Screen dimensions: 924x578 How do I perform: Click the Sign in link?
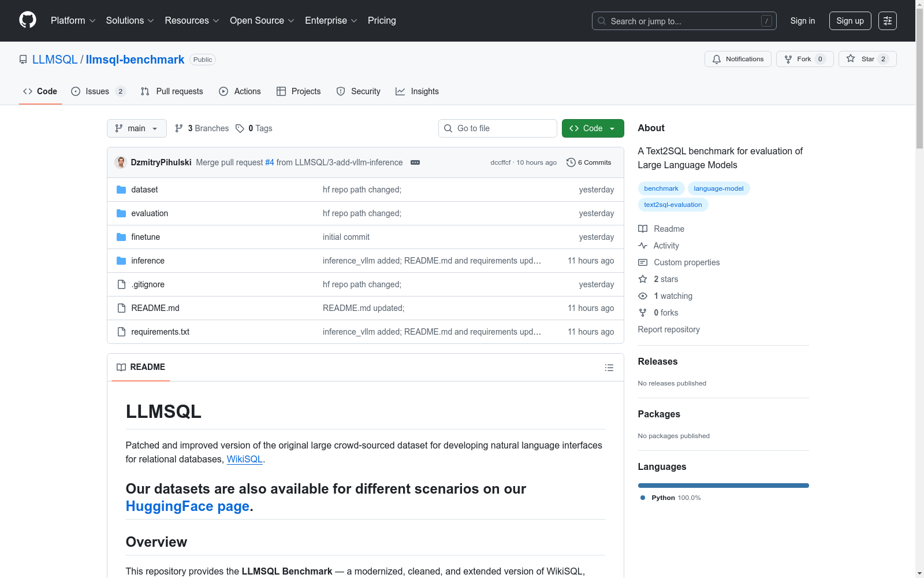pos(803,21)
